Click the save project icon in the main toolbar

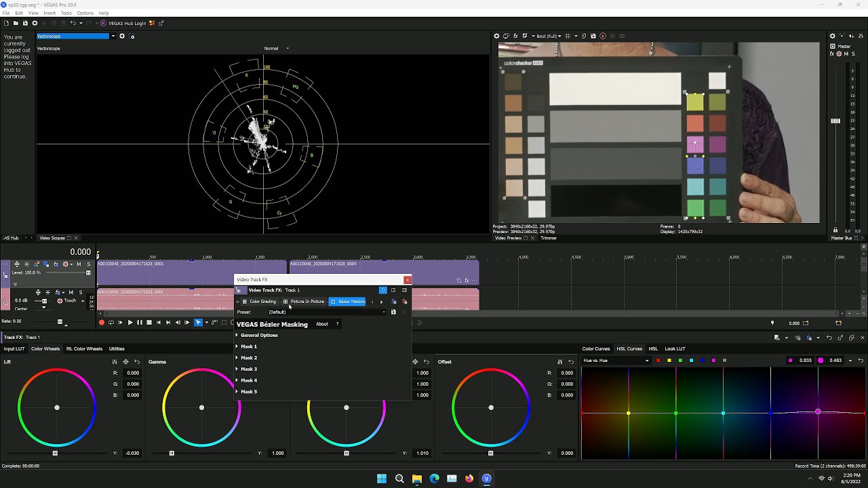[24, 23]
